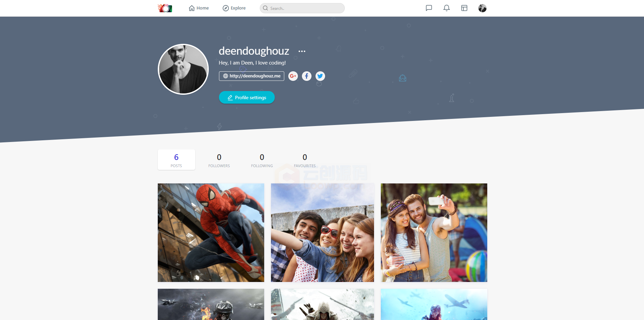
Task: Open the three-dot options next to deendoughouz
Action: tap(302, 51)
